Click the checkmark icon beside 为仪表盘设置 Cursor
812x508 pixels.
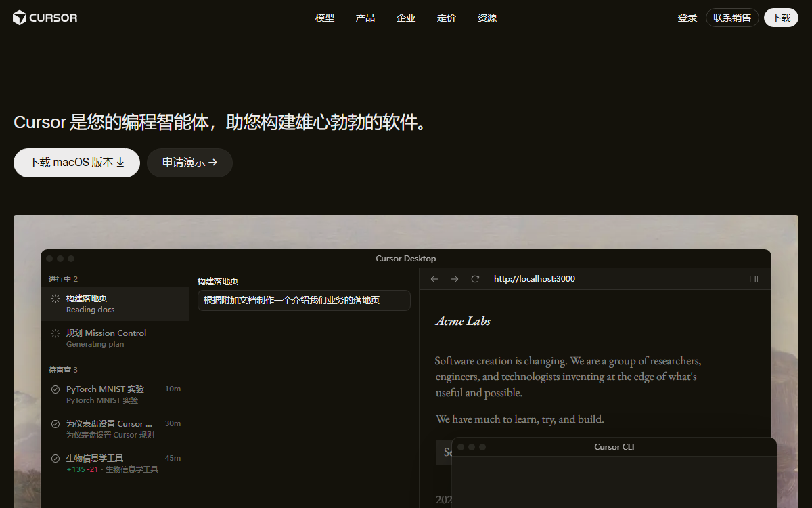[55, 424]
